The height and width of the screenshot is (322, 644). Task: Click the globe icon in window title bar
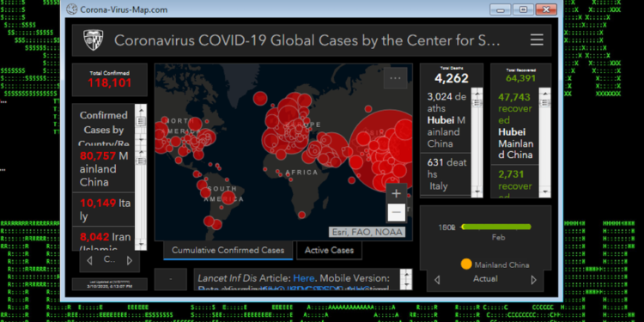72,9
